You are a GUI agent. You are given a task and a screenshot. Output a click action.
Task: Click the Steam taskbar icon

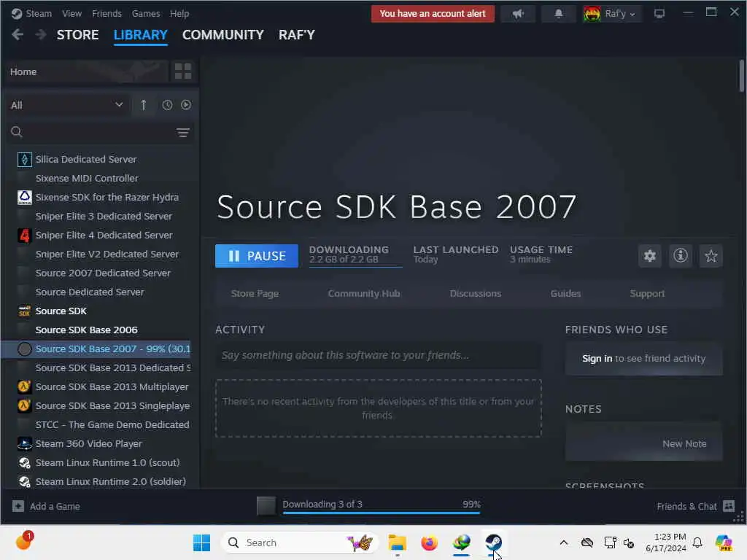pos(494,542)
